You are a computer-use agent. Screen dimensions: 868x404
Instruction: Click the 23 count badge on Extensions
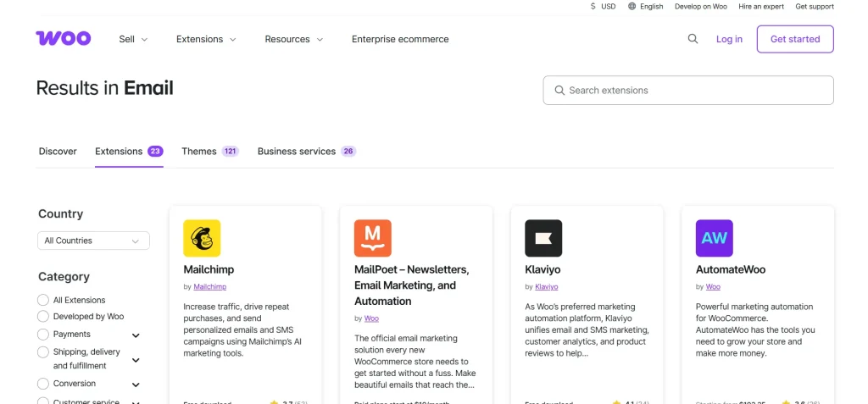tap(155, 151)
